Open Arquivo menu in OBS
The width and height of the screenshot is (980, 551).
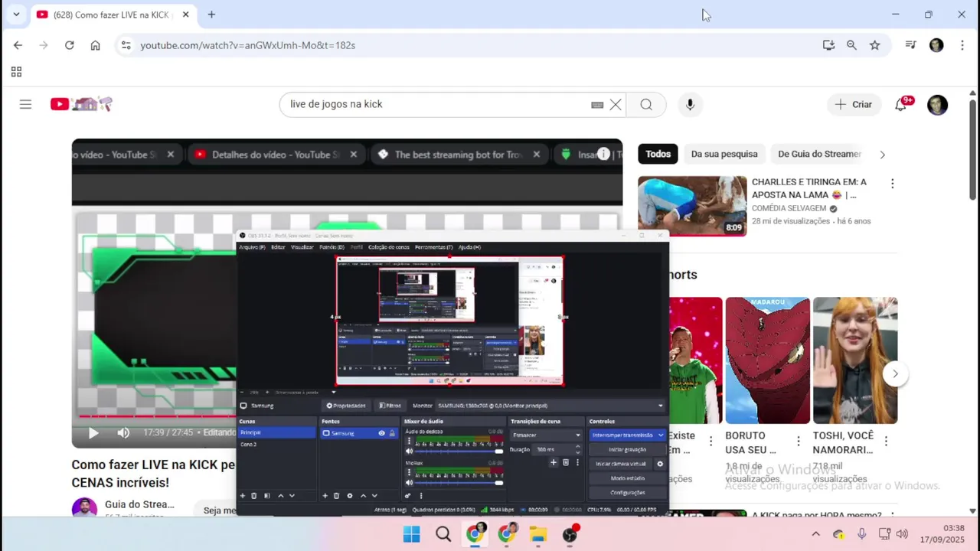252,247
